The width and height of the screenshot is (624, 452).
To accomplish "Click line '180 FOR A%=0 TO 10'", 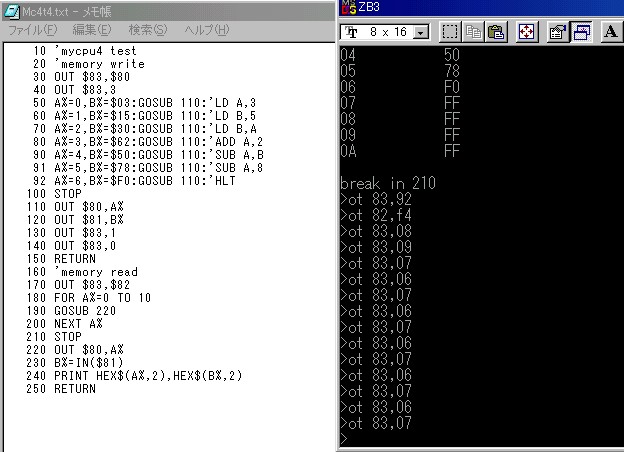I will point(88,298).
